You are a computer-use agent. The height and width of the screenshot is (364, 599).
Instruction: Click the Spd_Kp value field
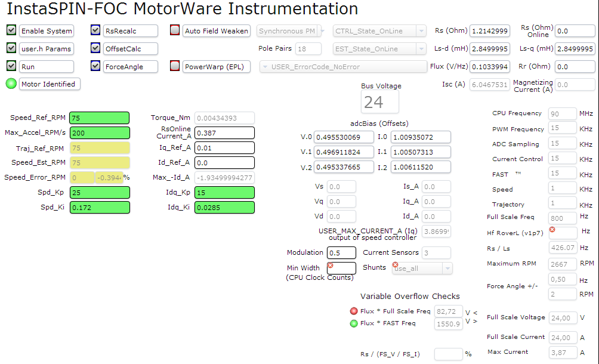(99, 193)
